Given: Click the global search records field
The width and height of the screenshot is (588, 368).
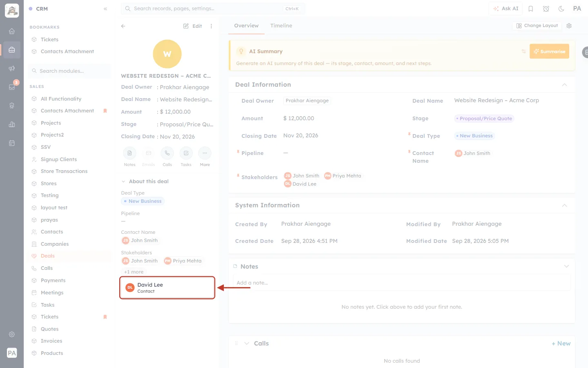Looking at the screenshot, I should click(x=213, y=9).
